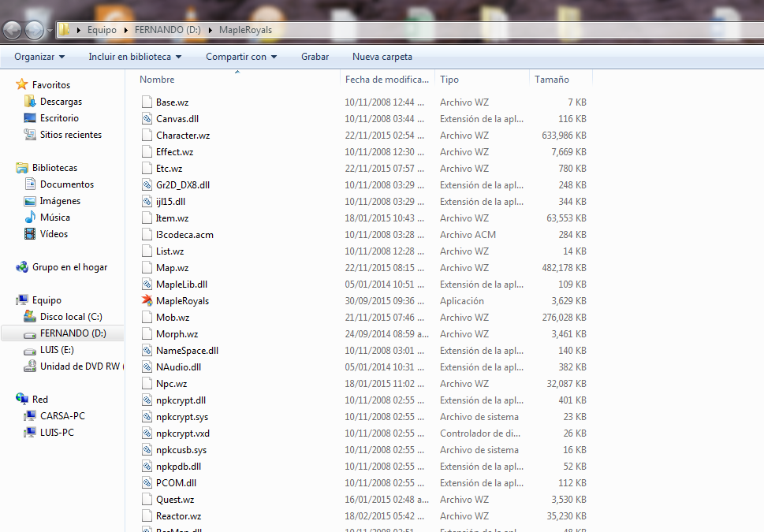Image resolution: width=764 pixels, height=532 pixels.
Task: Expand the arrow after Equipo breadcrumb
Action: click(126, 30)
